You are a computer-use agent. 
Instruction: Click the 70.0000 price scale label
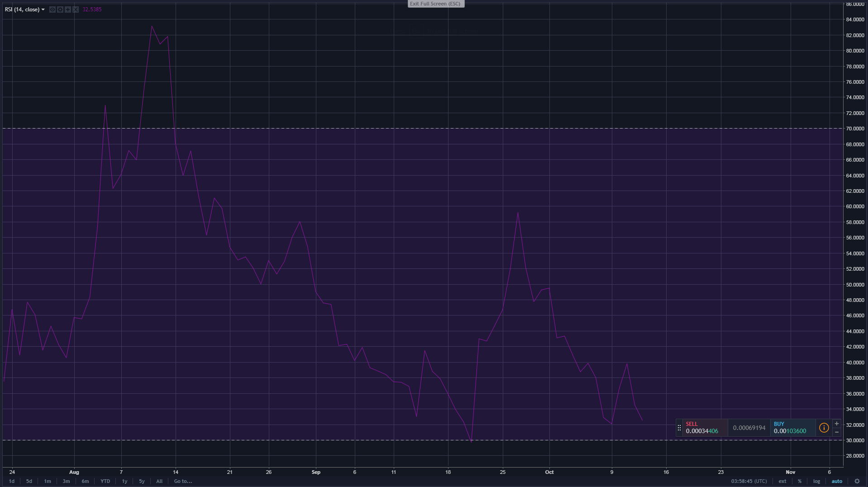(x=855, y=129)
